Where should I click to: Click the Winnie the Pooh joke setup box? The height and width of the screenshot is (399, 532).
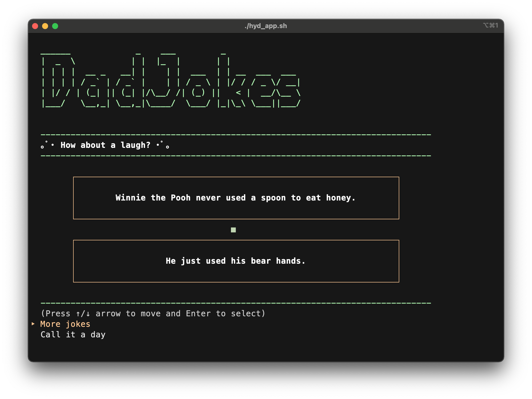236,198
